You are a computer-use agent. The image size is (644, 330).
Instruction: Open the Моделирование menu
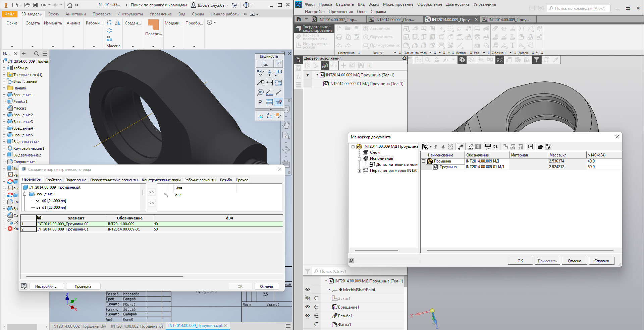398,4
